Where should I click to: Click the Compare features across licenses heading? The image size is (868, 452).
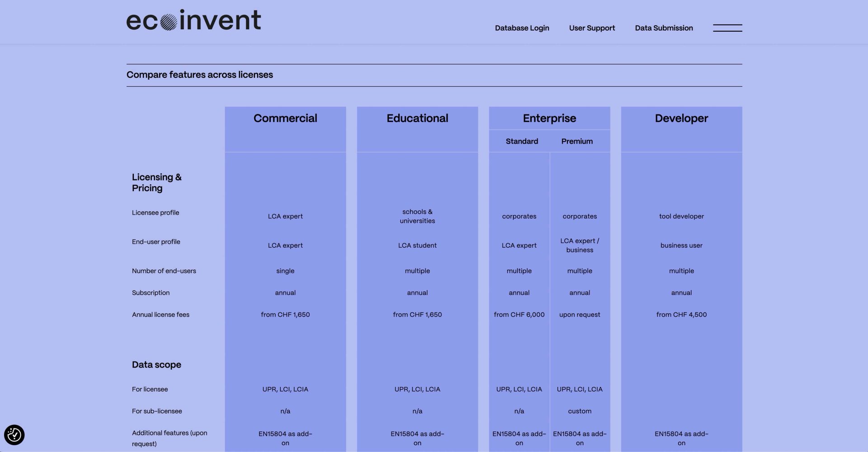(x=200, y=75)
